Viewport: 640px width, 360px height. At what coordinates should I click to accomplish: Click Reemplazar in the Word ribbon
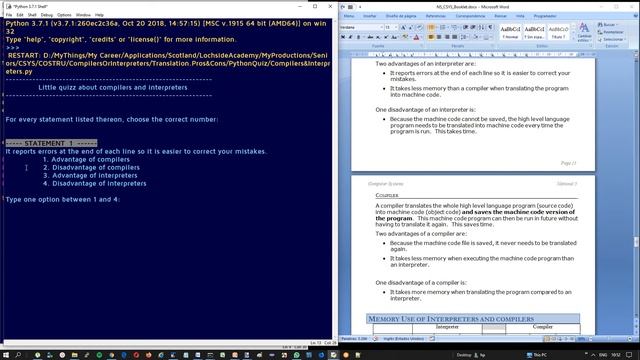611,32
